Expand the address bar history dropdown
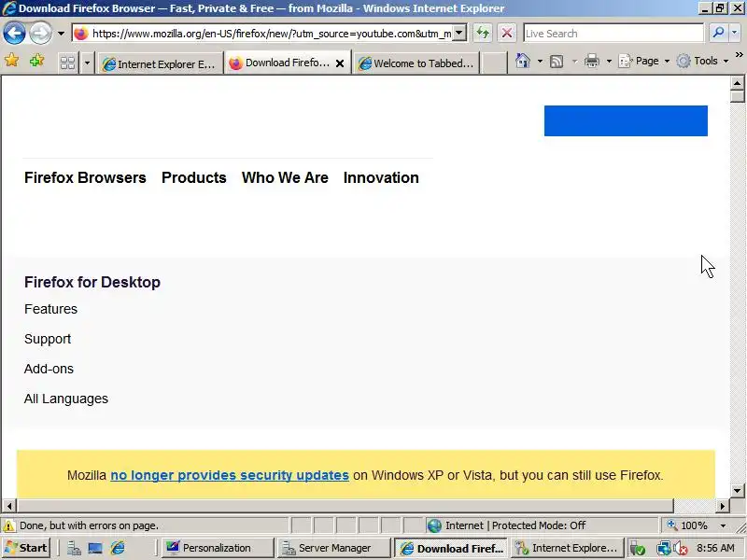The height and width of the screenshot is (560, 747). (x=459, y=34)
